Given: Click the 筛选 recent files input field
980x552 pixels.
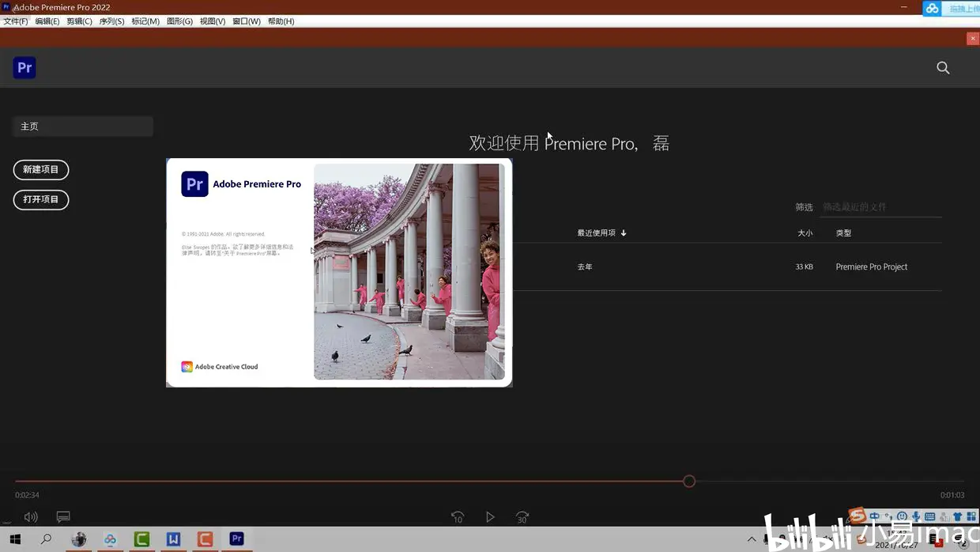Looking at the screenshot, I should 881,207.
